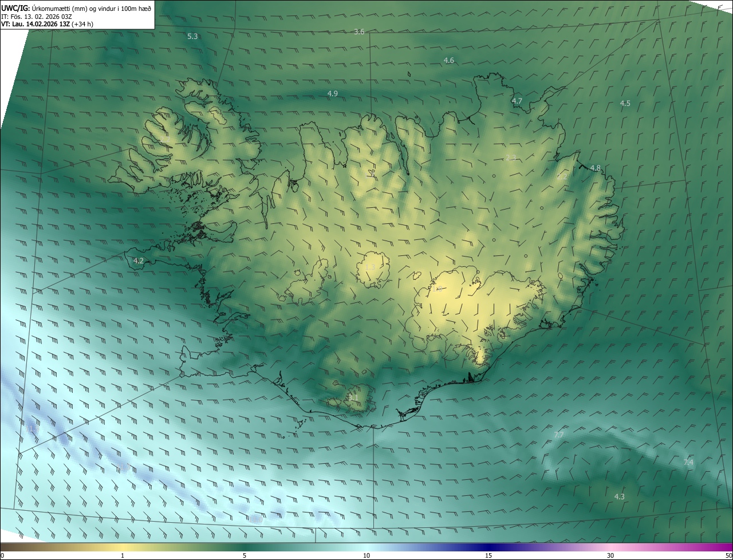
Task: Click the 1.3 value on the glacier
Action: [x=371, y=267]
